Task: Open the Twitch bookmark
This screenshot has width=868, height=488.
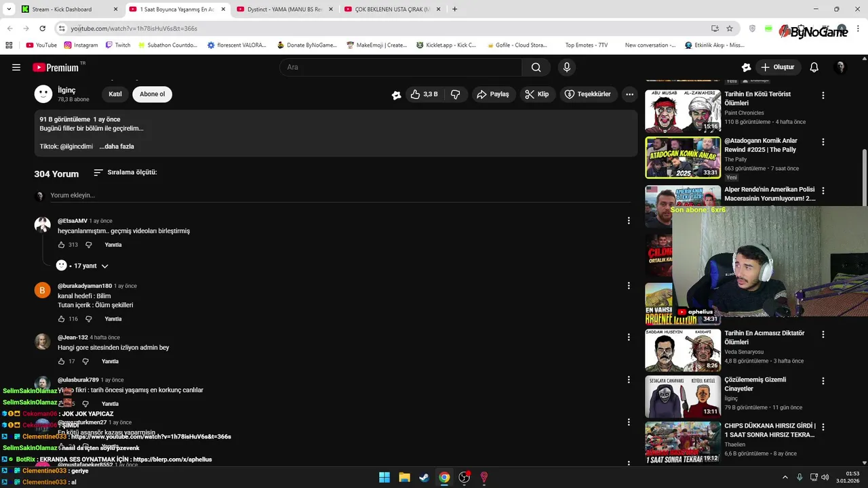Action: [118, 45]
